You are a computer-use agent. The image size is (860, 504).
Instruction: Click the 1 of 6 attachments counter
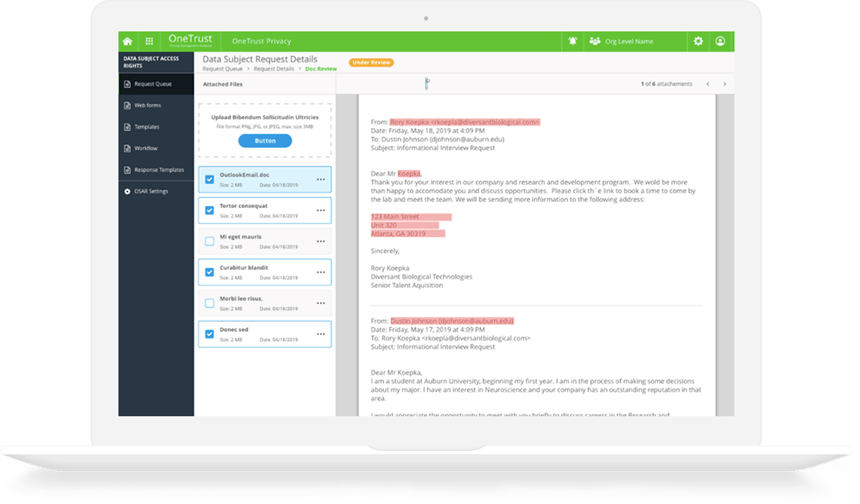point(666,84)
